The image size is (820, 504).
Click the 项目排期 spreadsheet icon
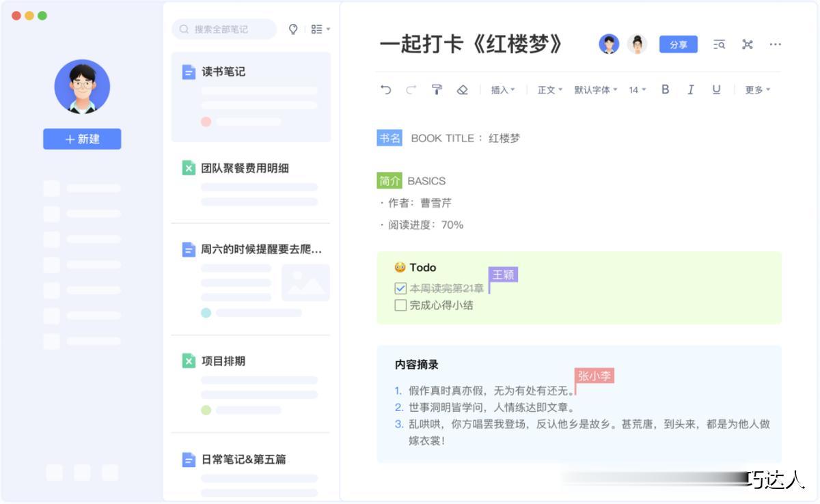click(189, 361)
